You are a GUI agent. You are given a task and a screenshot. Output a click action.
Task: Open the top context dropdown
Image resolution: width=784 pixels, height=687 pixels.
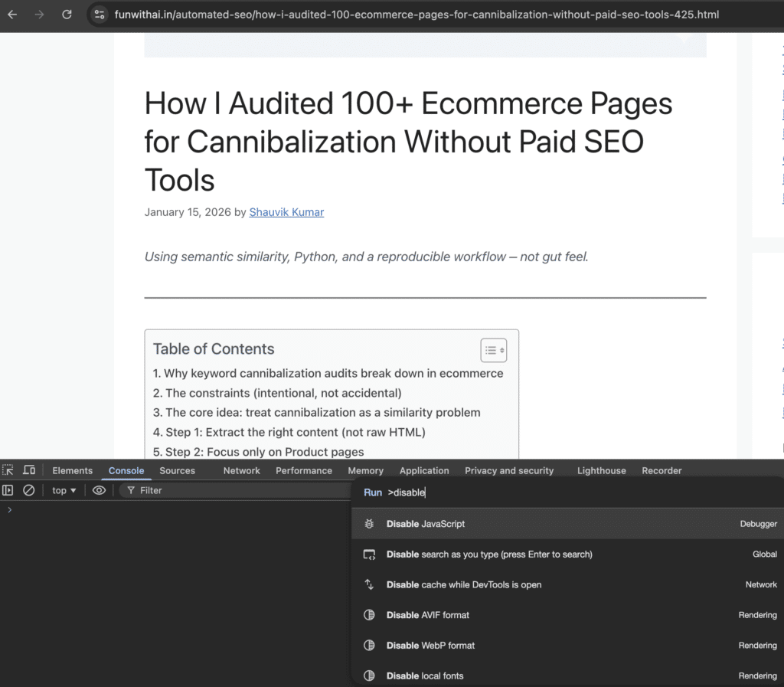(x=64, y=490)
